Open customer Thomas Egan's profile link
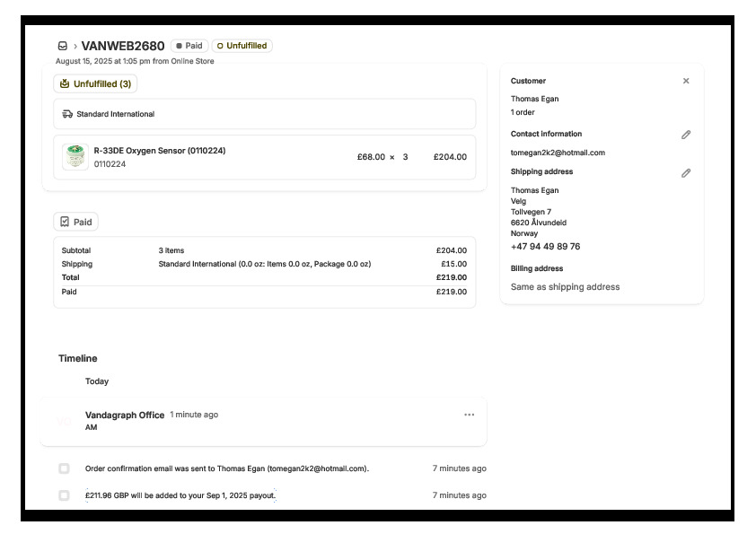The width and height of the screenshot is (756, 534). click(534, 99)
